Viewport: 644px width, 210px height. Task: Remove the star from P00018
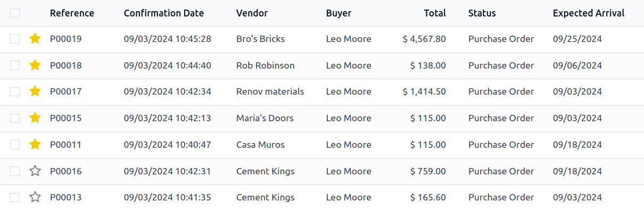[x=35, y=65]
